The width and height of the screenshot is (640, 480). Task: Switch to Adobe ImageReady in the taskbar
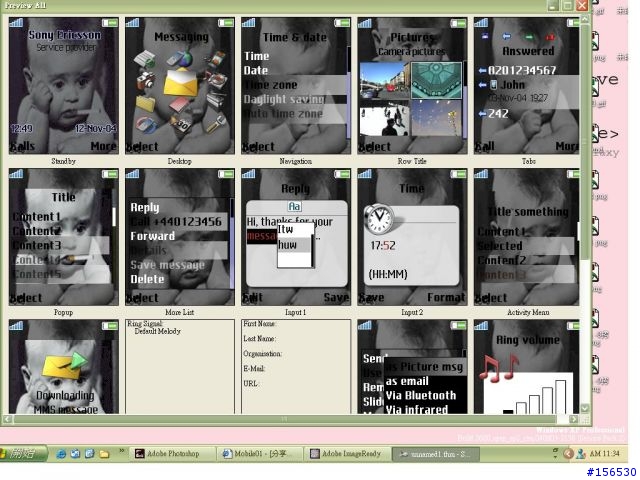(x=348, y=454)
